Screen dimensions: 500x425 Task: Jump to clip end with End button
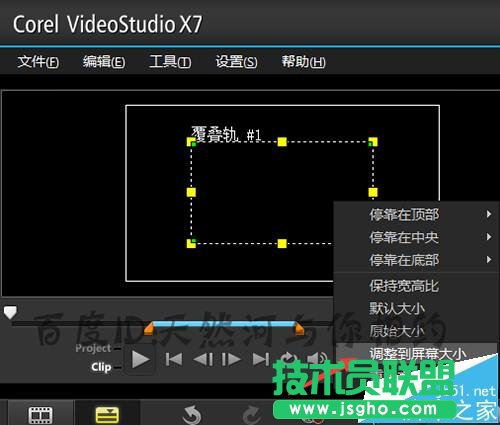(x=261, y=360)
